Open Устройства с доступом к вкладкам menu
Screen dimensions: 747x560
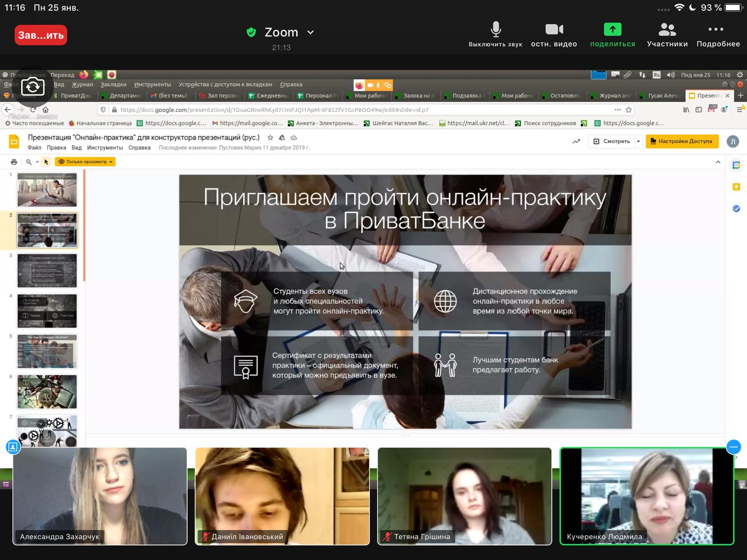coord(225,84)
